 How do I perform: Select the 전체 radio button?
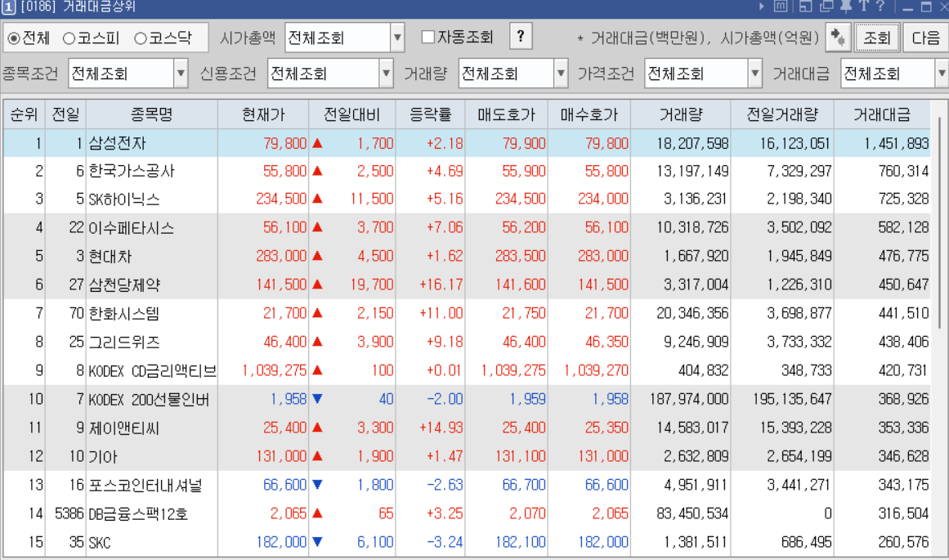(13, 38)
